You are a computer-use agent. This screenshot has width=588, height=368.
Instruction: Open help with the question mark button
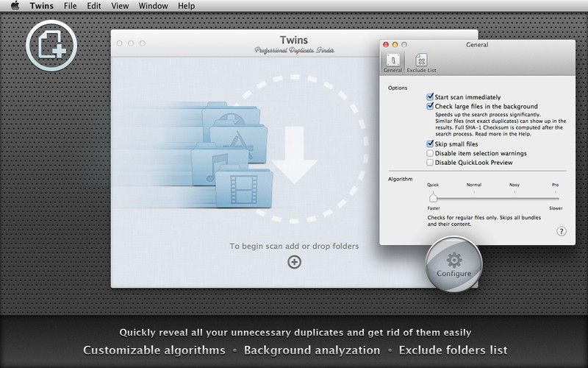pyautogui.click(x=561, y=231)
